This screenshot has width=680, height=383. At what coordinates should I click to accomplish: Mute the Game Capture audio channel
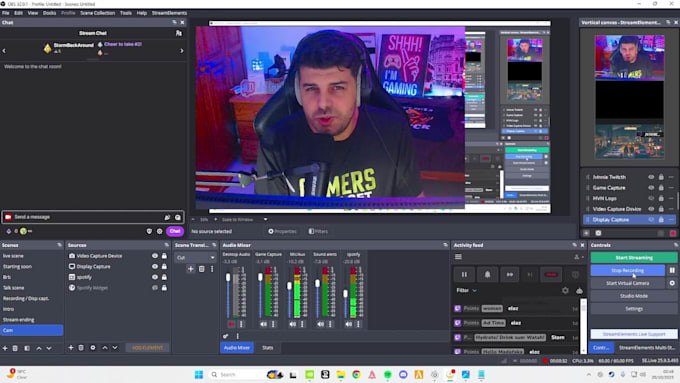point(263,324)
